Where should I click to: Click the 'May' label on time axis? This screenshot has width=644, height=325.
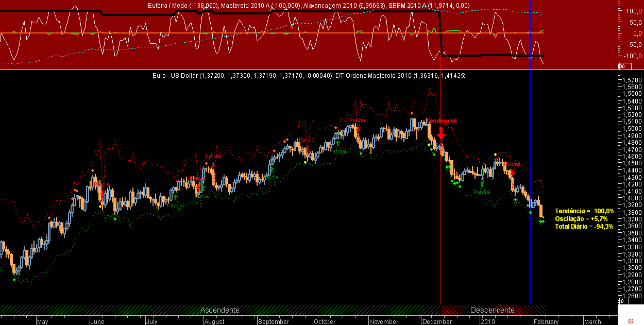[x=42, y=321]
